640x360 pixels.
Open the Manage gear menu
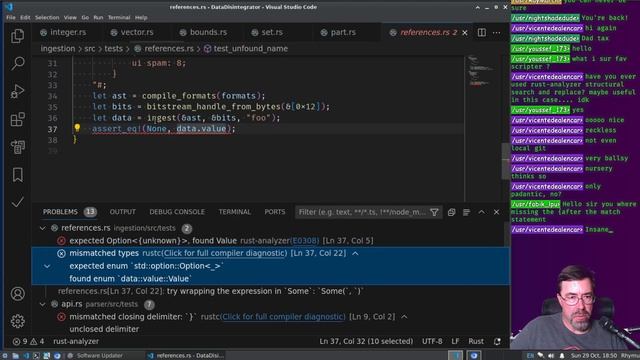(18, 321)
